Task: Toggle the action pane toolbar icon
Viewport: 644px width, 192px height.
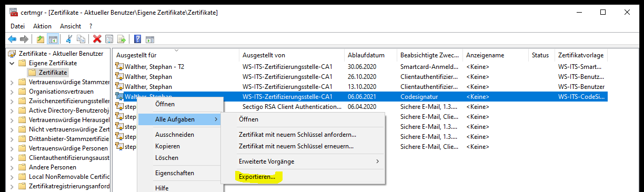Action: click(149, 39)
